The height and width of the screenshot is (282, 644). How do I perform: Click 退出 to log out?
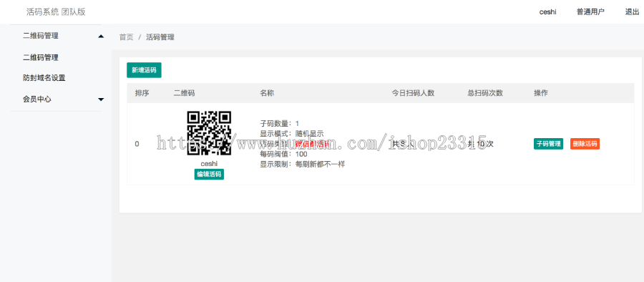click(x=632, y=12)
